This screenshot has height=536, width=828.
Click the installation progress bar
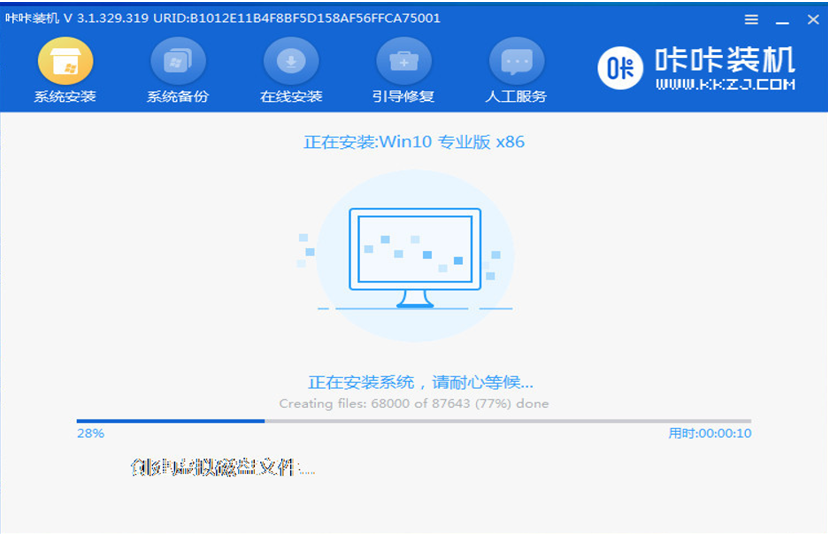(413, 421)
